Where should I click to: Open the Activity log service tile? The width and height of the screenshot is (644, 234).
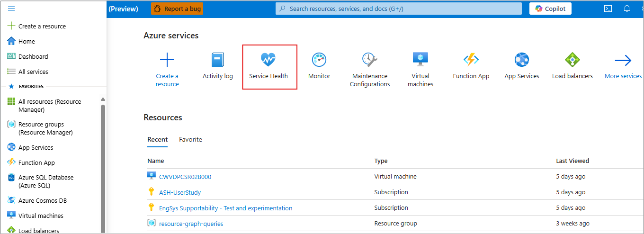tap(218, 66)
